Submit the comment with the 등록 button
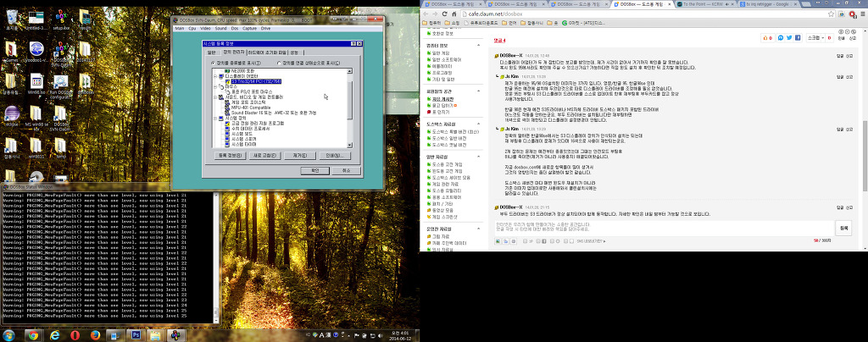The width and height of the screenshot is (868, 342). click(x=843, y=228)
